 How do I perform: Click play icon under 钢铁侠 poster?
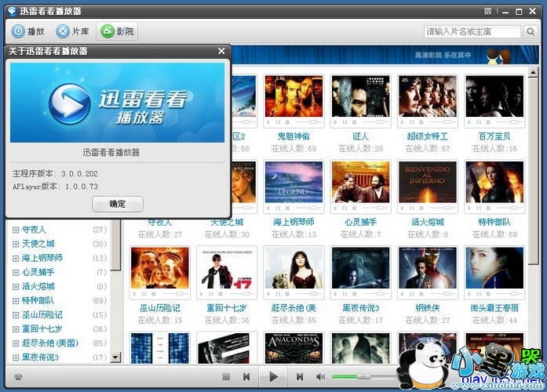coord(402,294)
